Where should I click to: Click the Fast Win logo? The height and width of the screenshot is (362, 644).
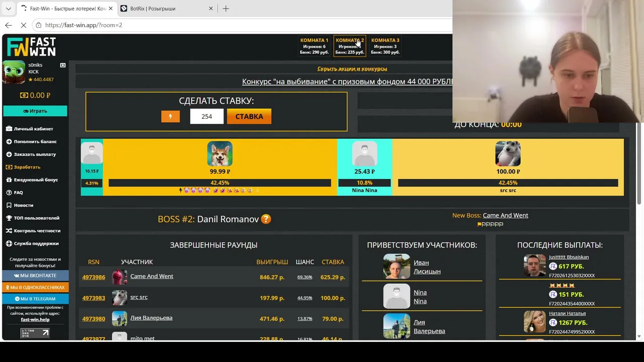click(x=31, y=47)
